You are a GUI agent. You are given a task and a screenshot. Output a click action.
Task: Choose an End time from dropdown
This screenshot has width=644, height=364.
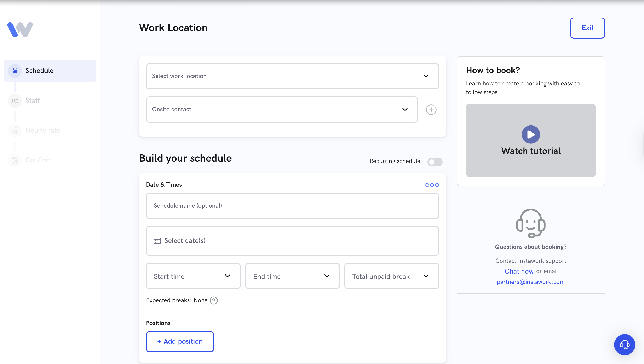(292, 276)
